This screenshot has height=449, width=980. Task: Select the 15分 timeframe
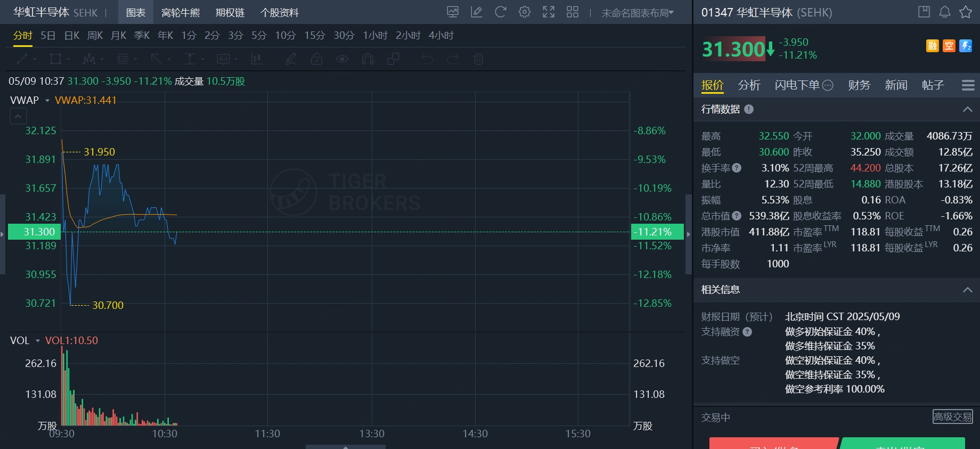(x=315, y=36)
